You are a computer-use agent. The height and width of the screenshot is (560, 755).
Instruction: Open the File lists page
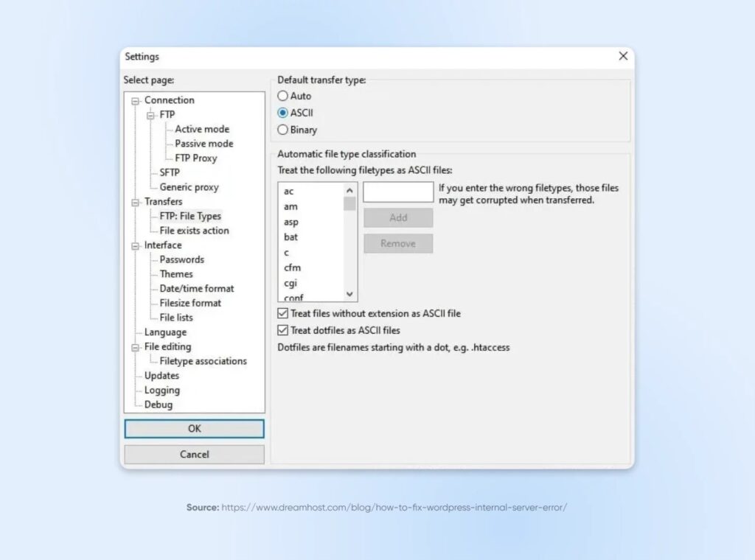coord(175,317)
